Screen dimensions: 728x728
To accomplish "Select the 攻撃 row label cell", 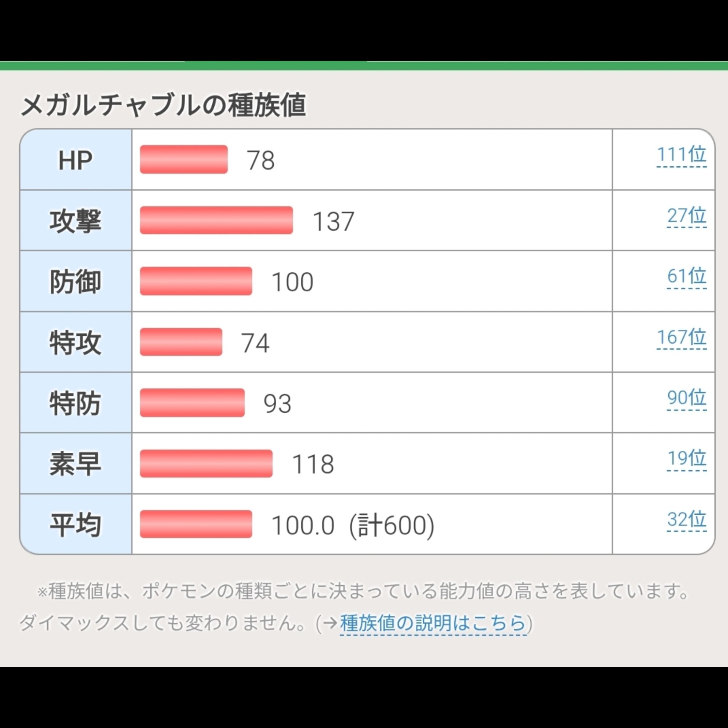I will 76,221.
